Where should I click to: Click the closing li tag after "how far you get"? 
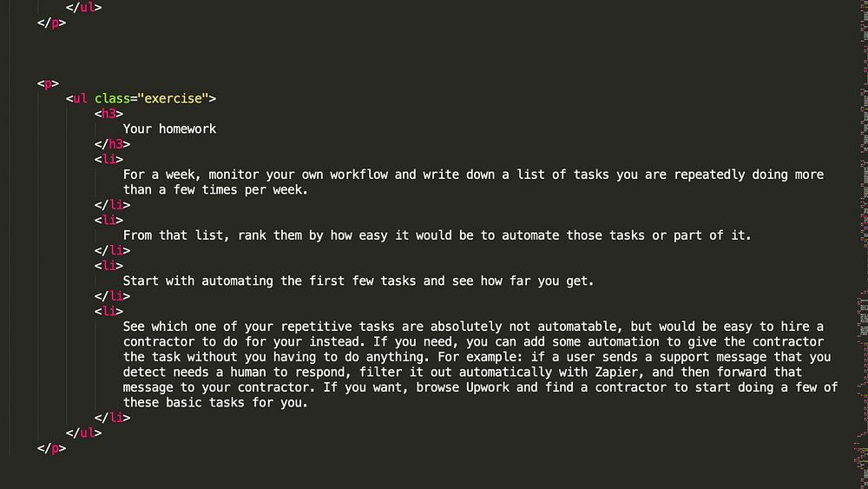112,296
